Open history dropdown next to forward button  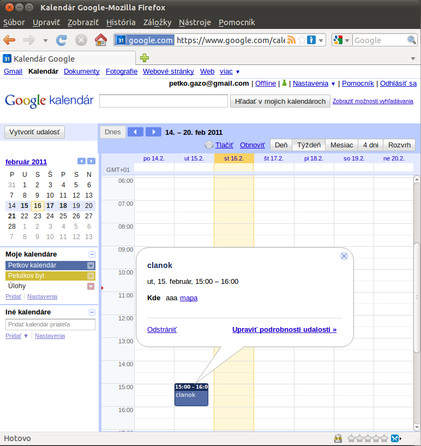pos(45,41)
